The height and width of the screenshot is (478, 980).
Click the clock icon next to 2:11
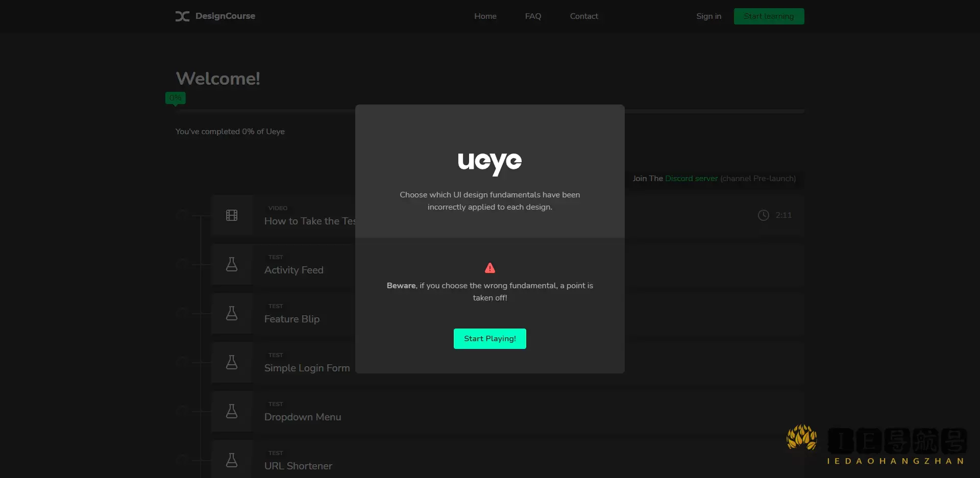763,215
